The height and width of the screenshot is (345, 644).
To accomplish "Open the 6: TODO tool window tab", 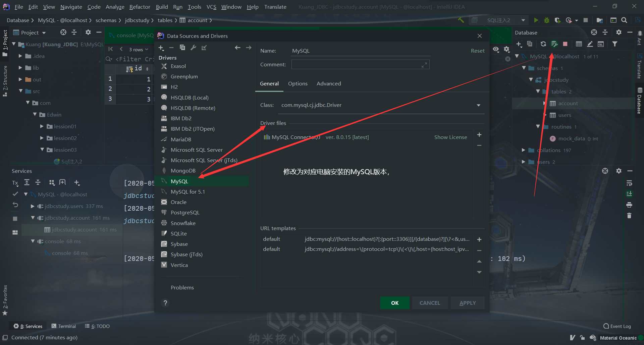I will pyautogui.click(x=97, y=326).
